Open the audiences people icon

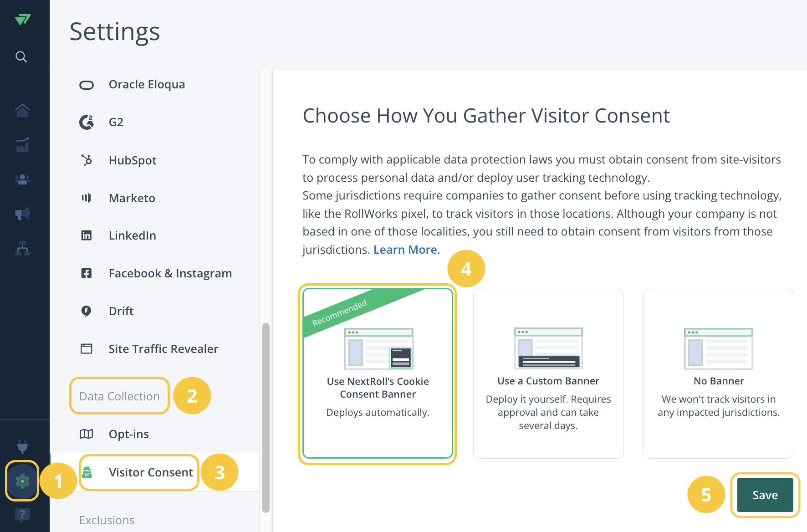click(x=22, y=179)
